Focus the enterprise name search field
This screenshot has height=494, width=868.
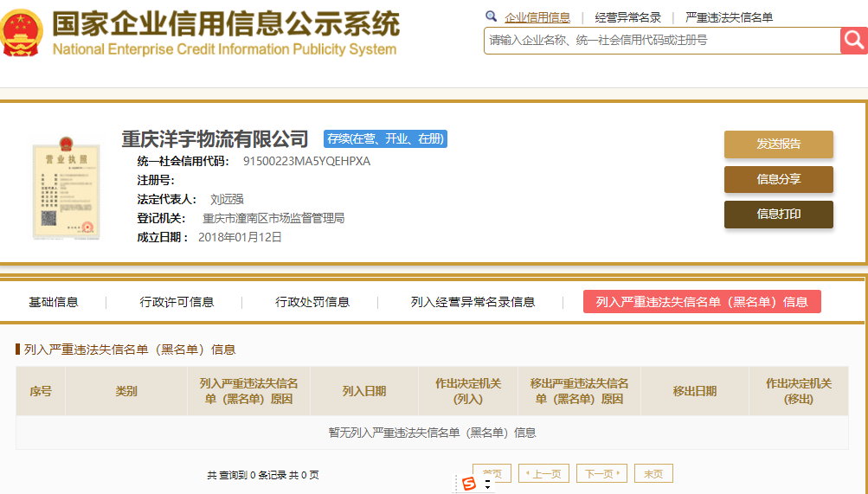tap(662, 41)
